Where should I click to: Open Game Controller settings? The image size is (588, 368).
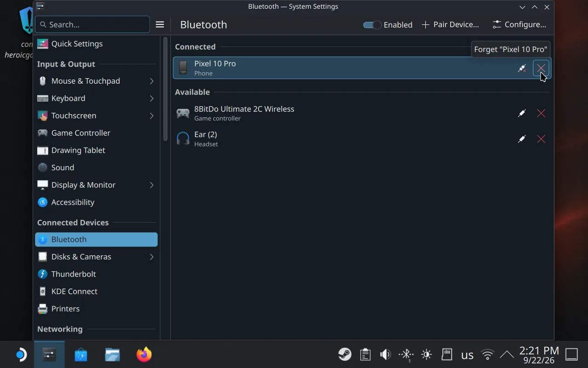click(x=96, y=133)
